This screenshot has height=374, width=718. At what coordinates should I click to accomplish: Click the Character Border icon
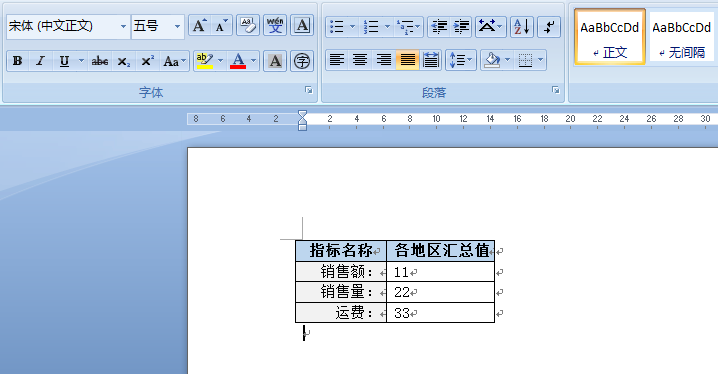(x=302, y=26)
